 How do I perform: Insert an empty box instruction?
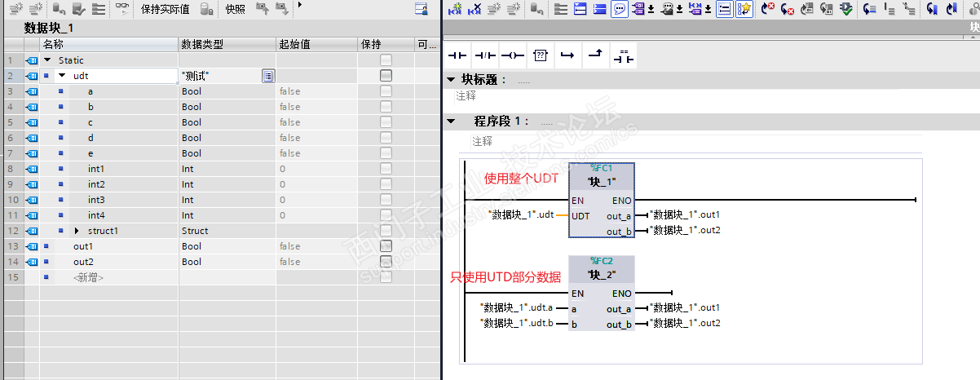pos(540,55)
